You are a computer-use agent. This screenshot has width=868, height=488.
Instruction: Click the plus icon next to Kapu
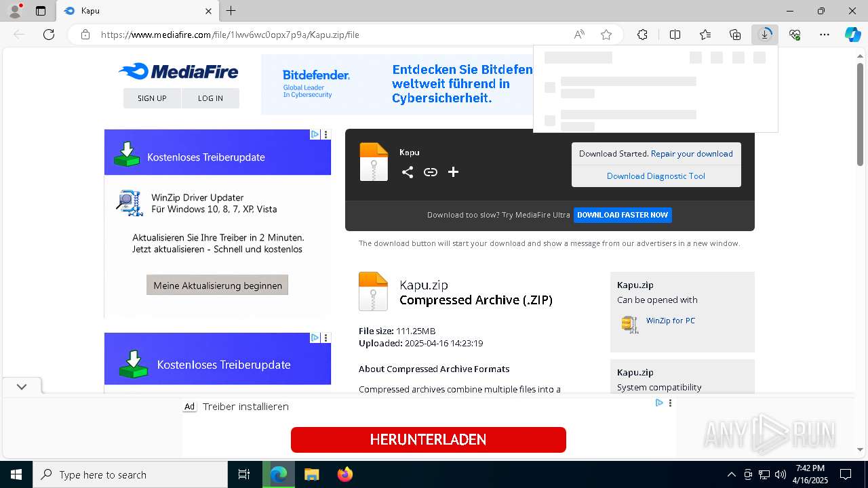pyautogui.click(x=454, y=172)
